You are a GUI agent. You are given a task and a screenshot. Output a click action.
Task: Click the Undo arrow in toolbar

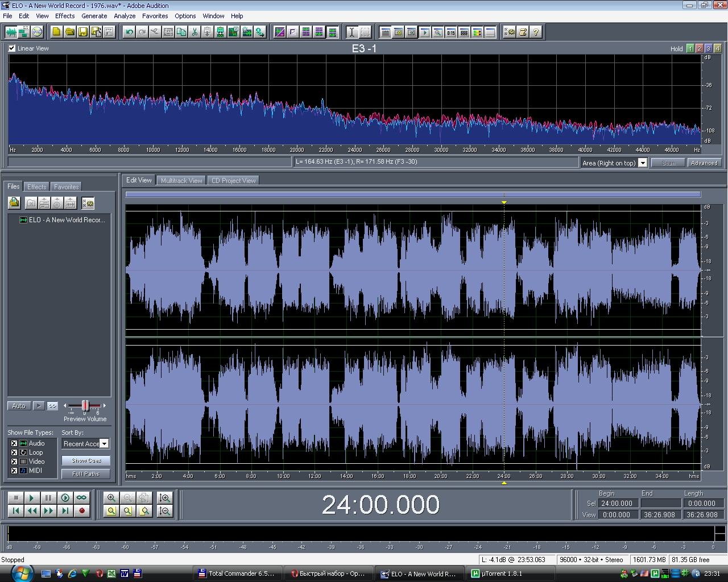point(129,32)
